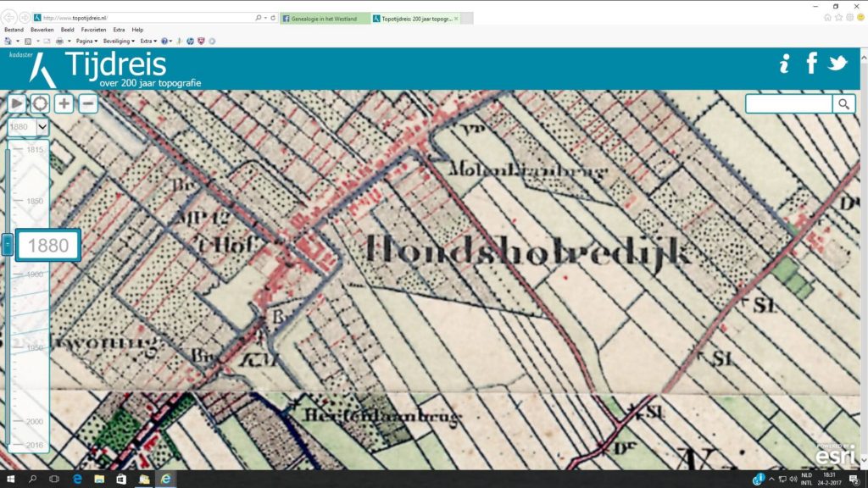Zoom in with the plus button
868x488 pixels.
(x=64, y=103)
